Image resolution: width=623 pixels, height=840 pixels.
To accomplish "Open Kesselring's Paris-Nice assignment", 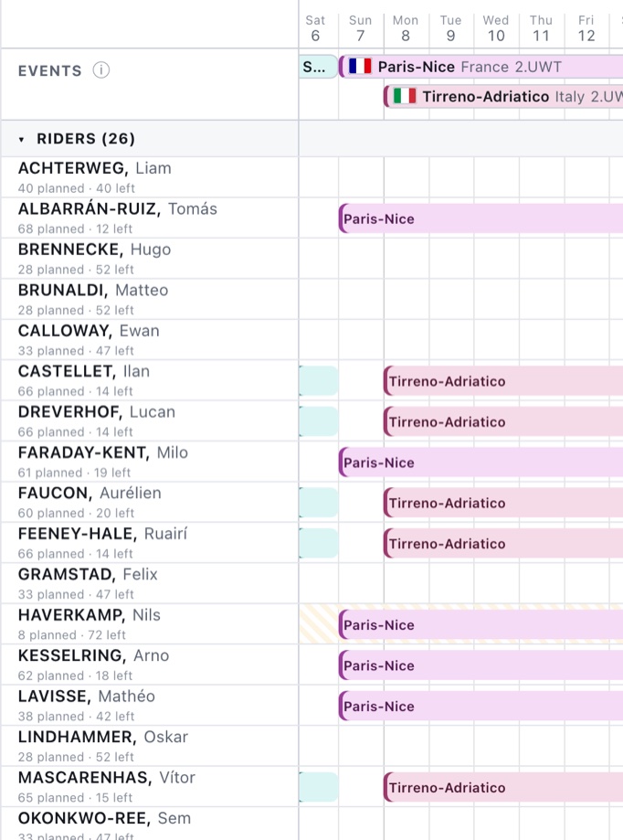I will [481, 665].
